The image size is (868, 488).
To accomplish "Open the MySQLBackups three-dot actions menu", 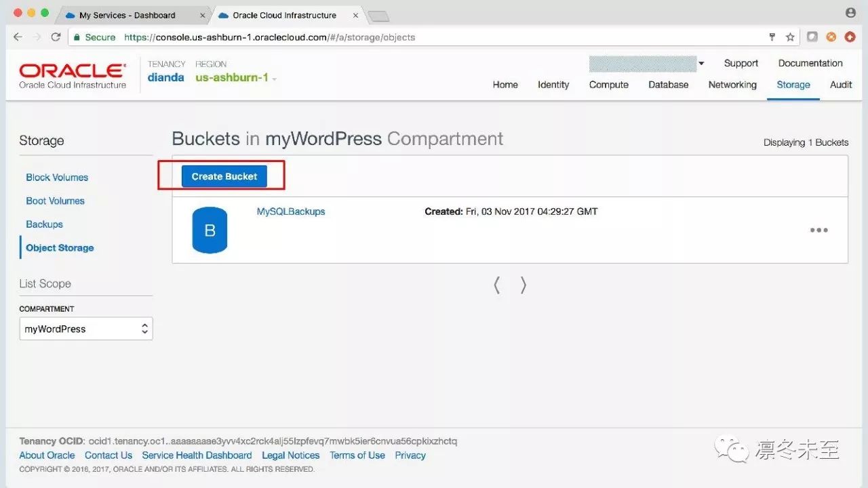I will point(818,230).
